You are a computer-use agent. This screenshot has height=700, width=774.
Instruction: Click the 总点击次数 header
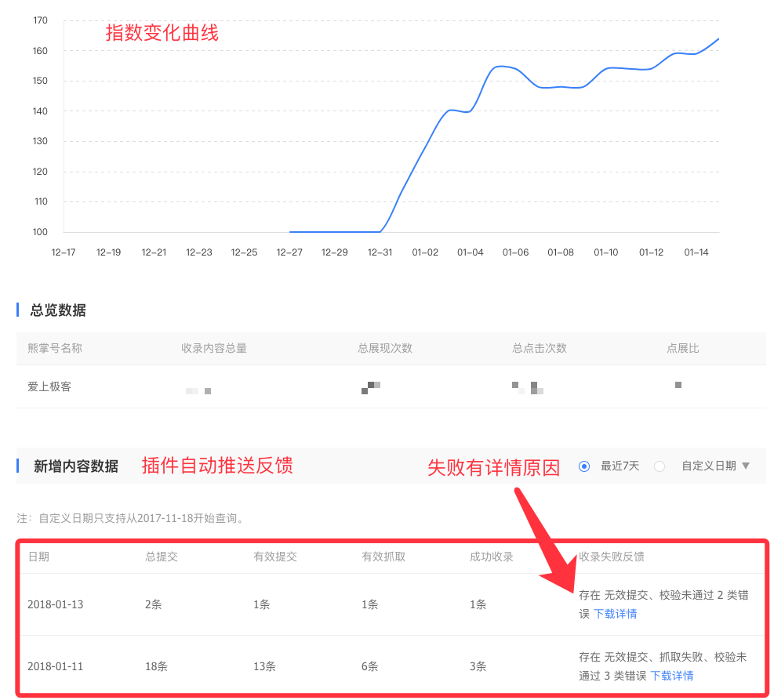pyautogui.click(x=540, y=348)
